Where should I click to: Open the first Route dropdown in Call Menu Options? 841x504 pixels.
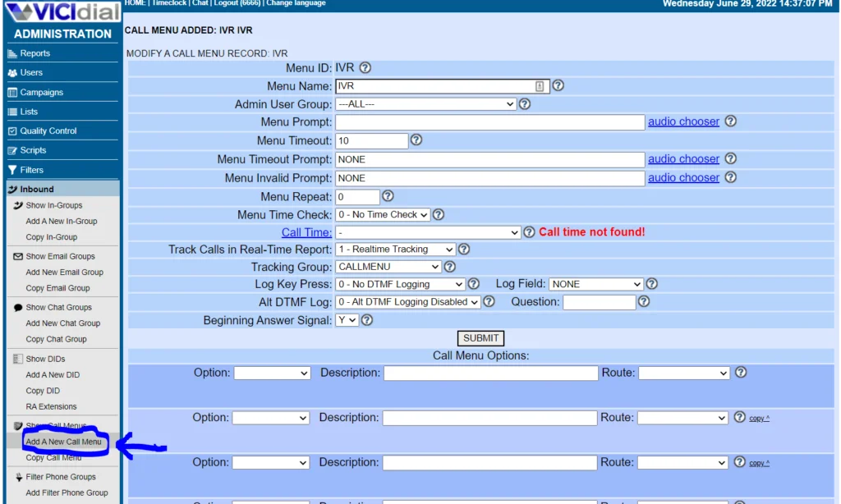point(684,373)
